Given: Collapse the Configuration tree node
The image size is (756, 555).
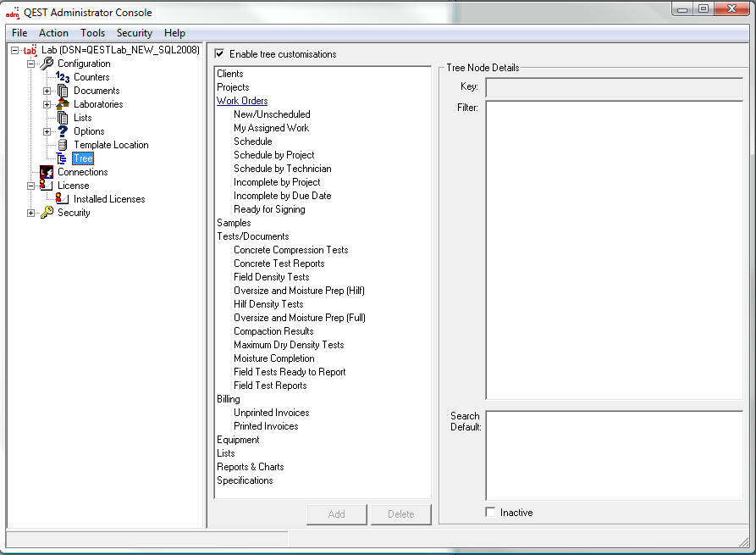Looking at the screenshot, I should point(31,64).
